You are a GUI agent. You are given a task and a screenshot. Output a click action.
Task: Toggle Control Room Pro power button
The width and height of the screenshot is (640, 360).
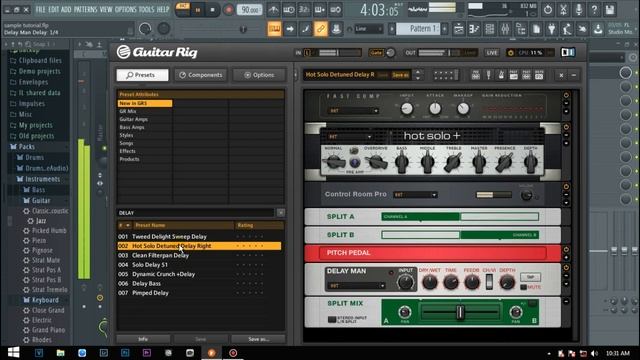coord(566,187)
